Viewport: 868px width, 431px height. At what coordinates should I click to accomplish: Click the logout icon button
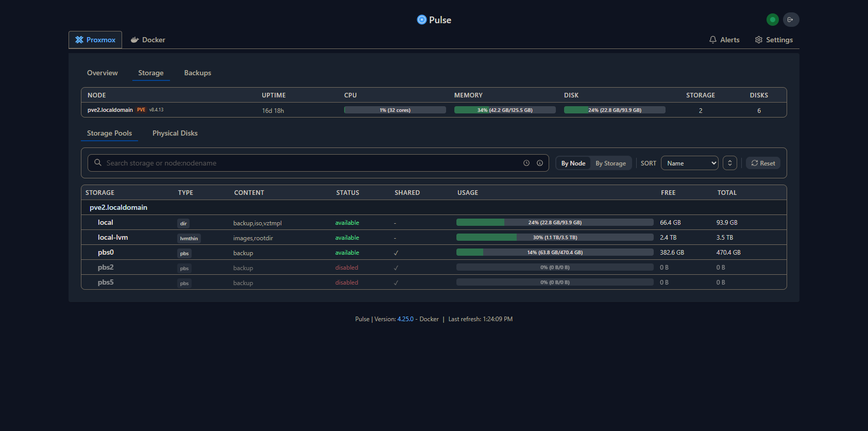791,20
